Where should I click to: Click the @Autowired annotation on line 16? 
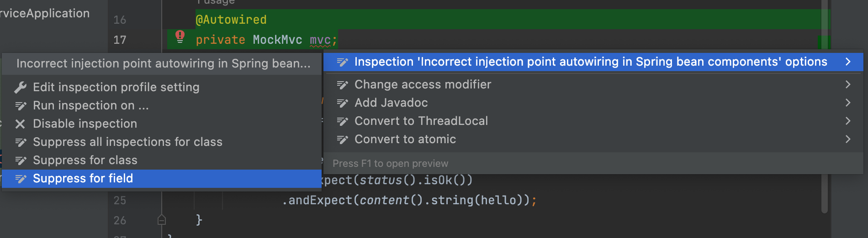pyautogui.click(x=231, y=20)
